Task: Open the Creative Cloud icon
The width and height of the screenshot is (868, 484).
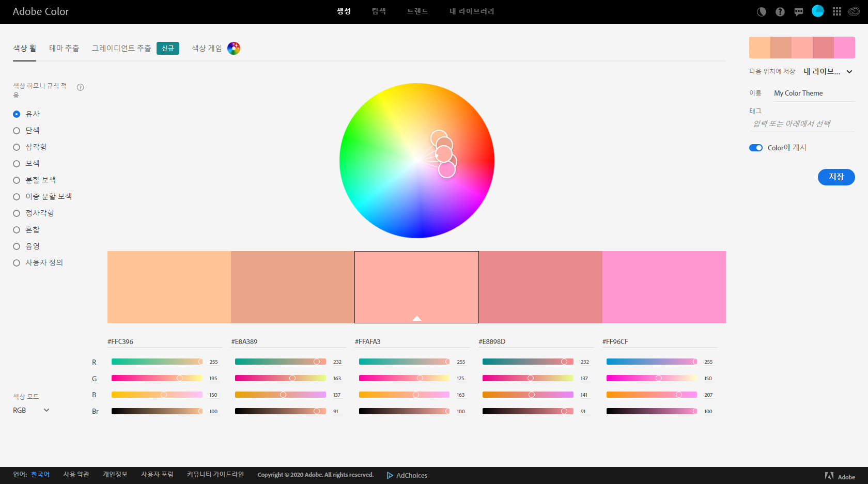Action: pos(854,11)
